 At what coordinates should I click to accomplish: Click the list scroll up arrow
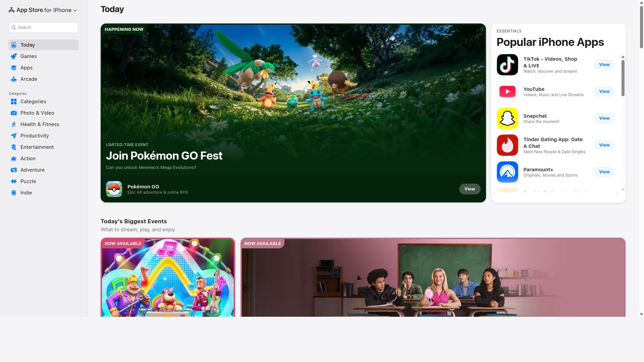click(x=623, y=57)
